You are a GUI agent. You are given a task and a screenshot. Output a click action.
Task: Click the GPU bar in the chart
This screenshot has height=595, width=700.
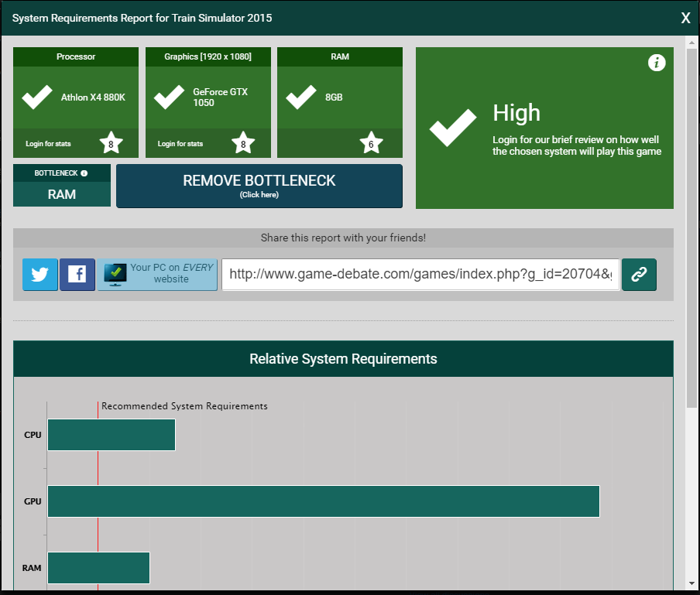[324, 501]
